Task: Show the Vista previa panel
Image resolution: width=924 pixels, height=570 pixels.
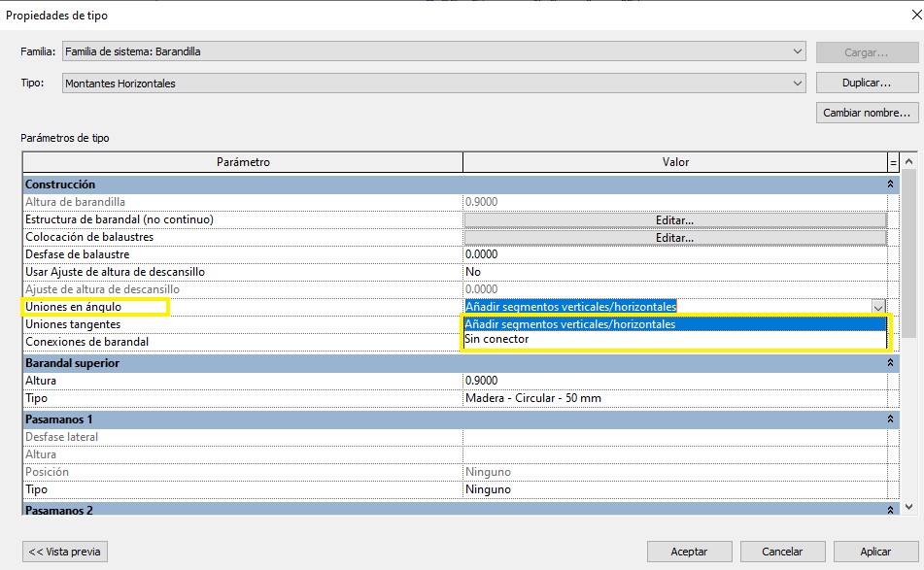Action: point(64,552)
